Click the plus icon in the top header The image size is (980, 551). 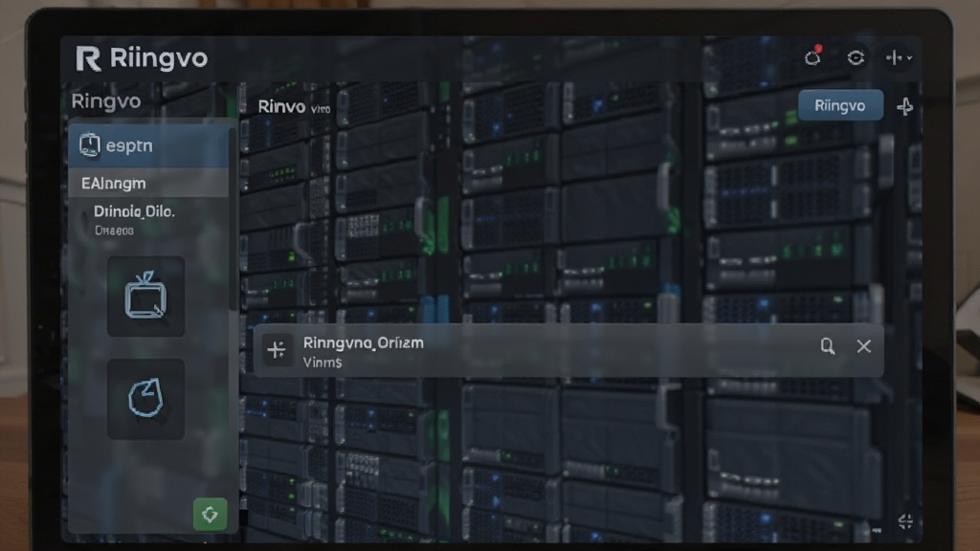pos(894,57)
